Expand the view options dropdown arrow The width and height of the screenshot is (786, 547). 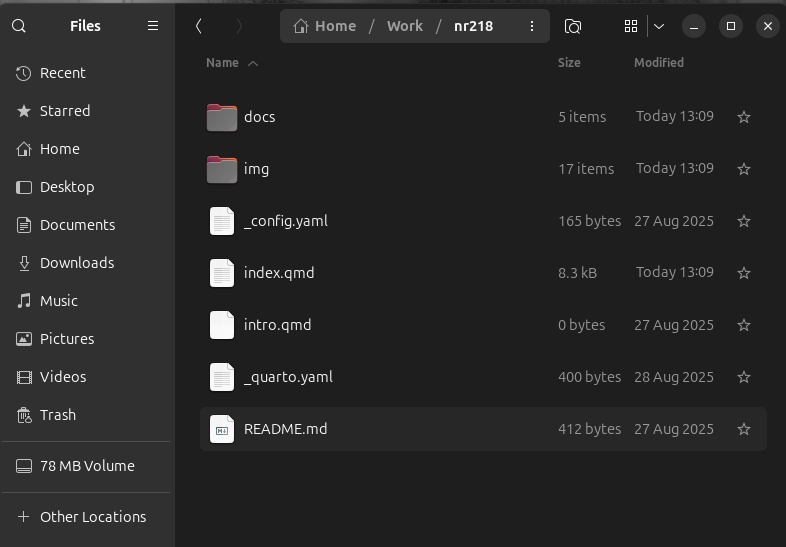pyautogui.click(x=658, y=26)
